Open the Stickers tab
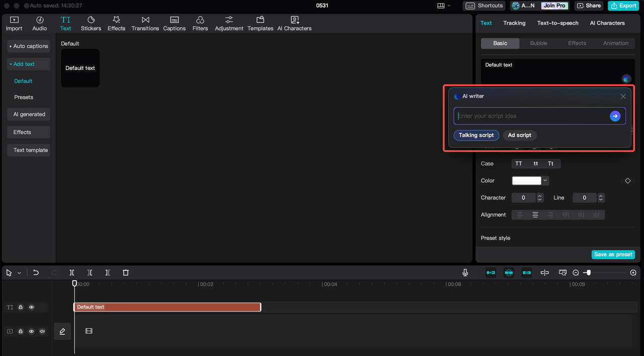Screen dimensions: 644x356 click(91, 23)
